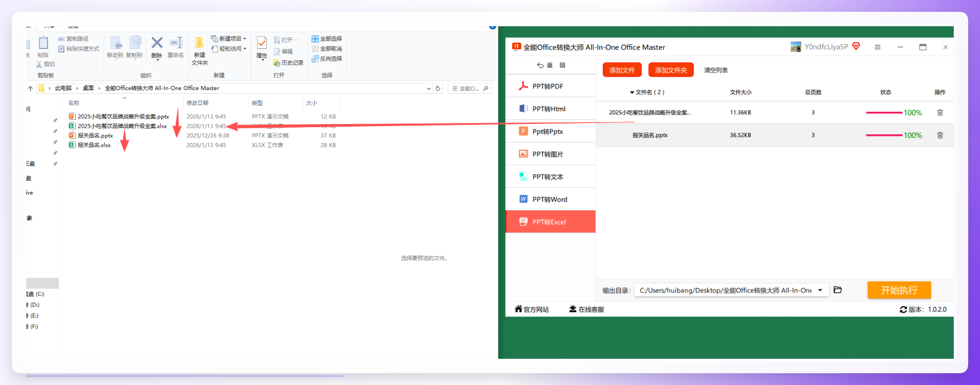Image resolution: width=980 pixels, height=385 pixels.
Task: Select PPT转PDF in the converter sidebar
Action: [550, 86]
